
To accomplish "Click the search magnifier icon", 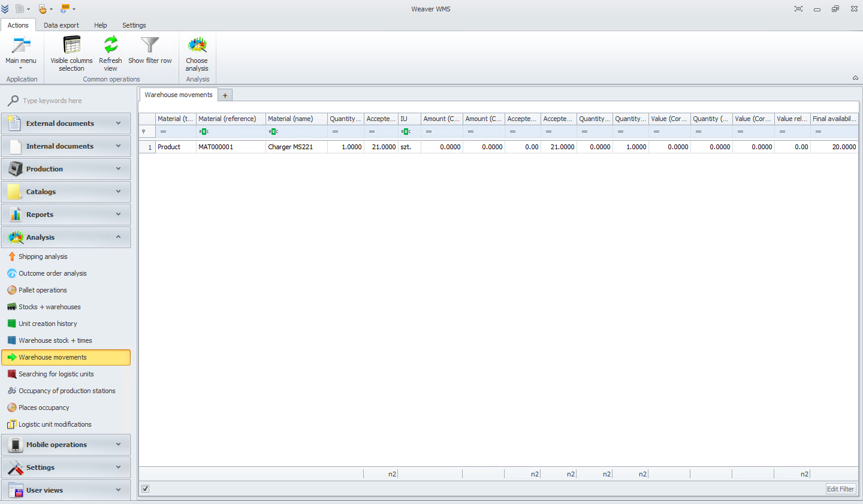I will [x=13, y=101].
